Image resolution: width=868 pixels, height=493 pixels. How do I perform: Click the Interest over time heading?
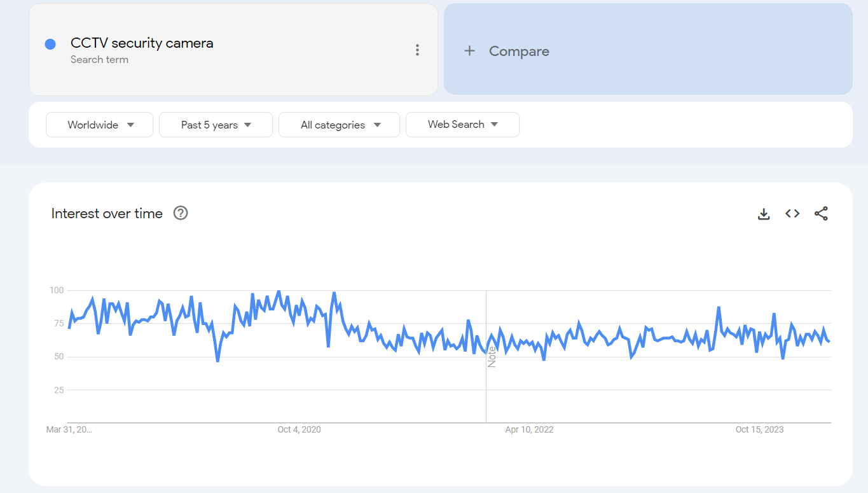pyautogui.click(x=107, y=214)
